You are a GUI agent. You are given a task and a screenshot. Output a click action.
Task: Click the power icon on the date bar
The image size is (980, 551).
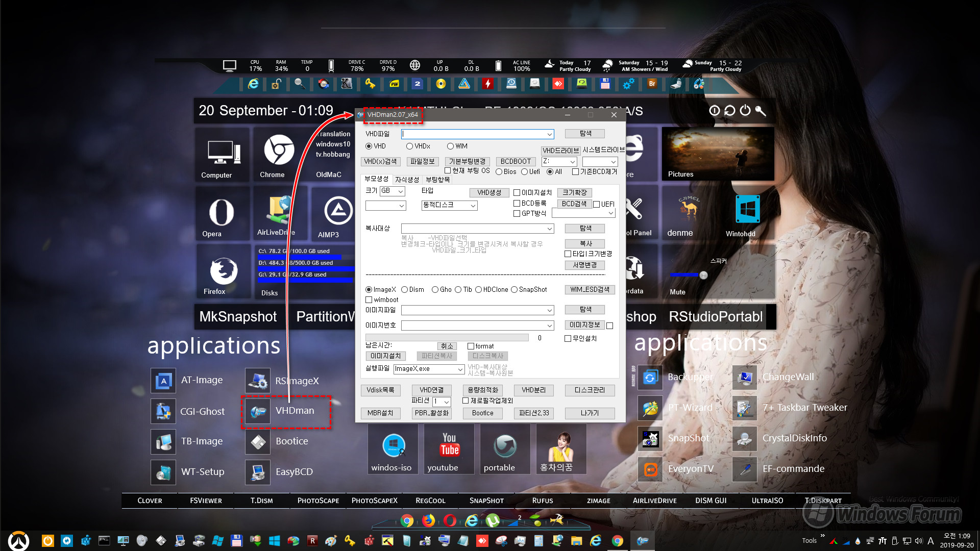pyautogui.click(x=745, y=110)
